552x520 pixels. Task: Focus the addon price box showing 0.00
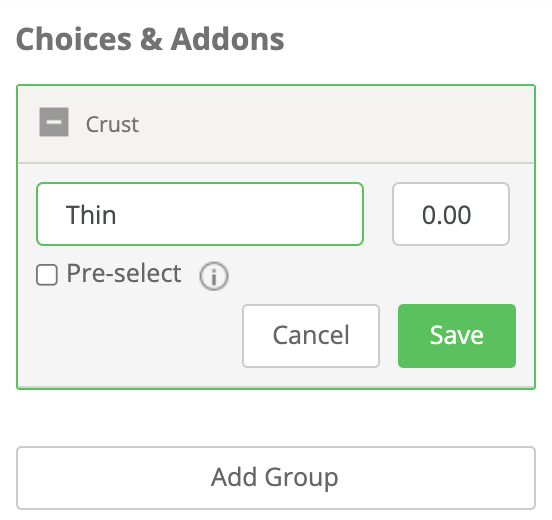point(451,214)
